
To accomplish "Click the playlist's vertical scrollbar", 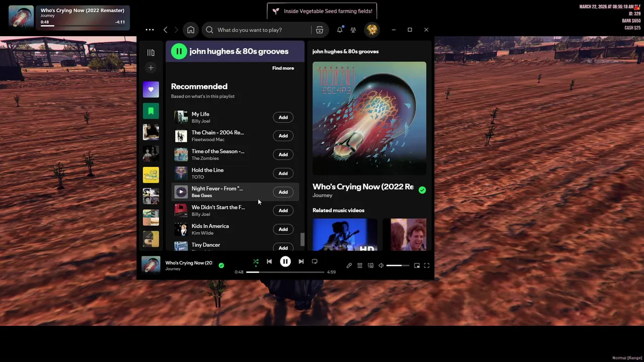I will click(x=302, y=239).
